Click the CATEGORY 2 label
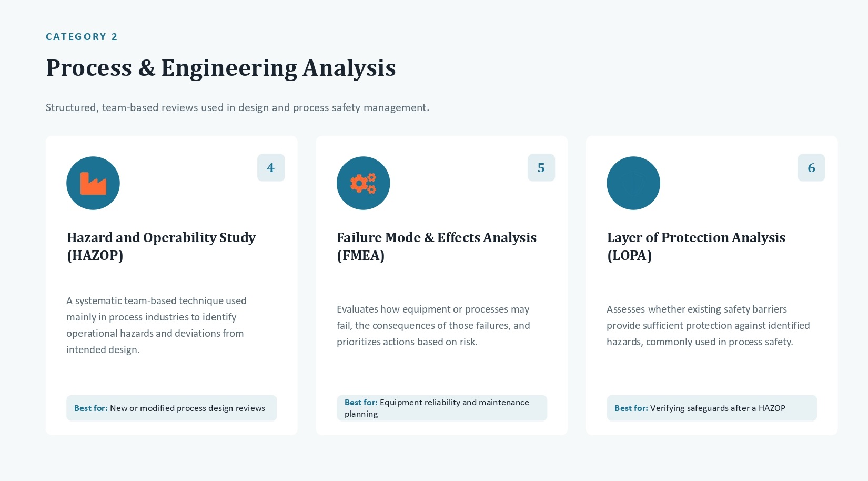Viewport: 868px width, 481px height. (82, 37)
